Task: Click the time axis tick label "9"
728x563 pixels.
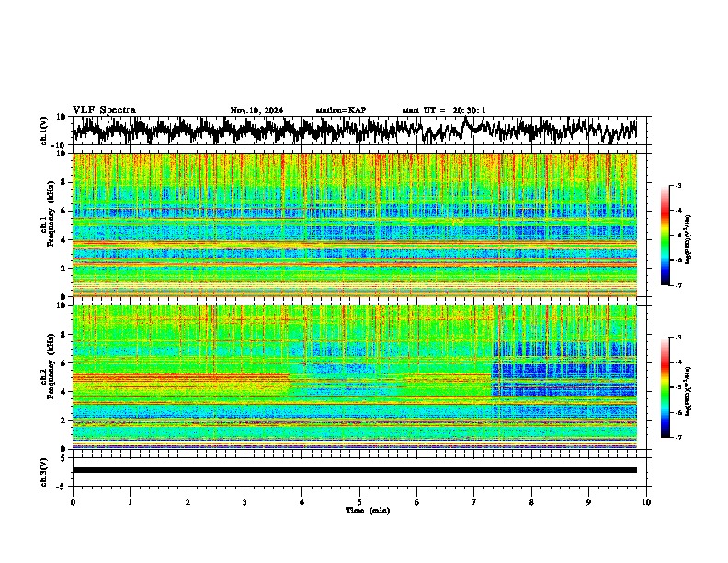Action: pyautogui.click(x=588, y=502)
